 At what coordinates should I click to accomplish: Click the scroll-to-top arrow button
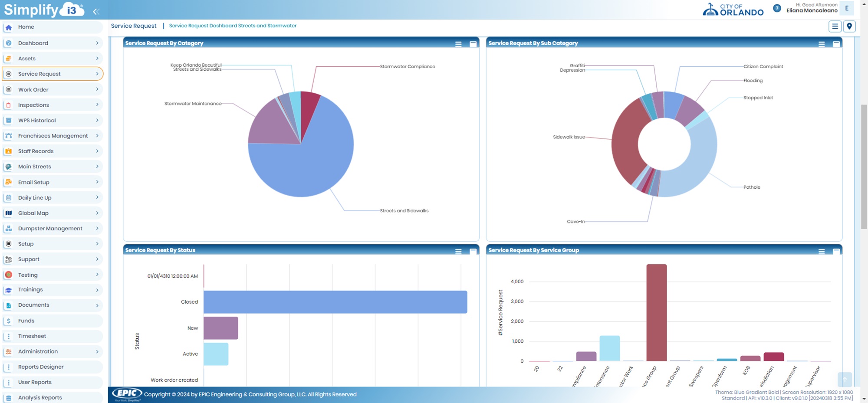pyautogui.click(x=845, y=380)
